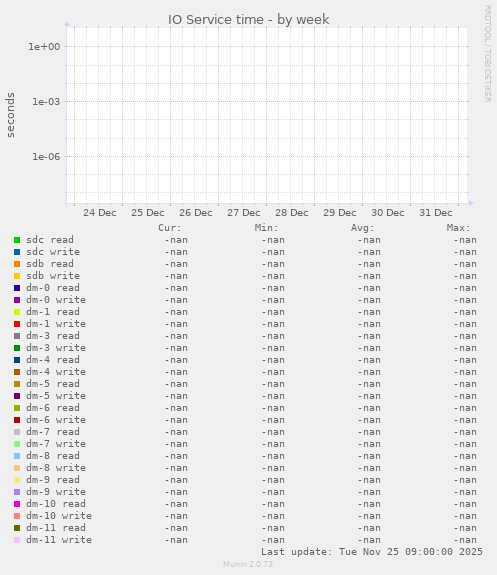Click the 'Cur:' column header
Viewport: 497px width, 575px height.
pyautogui.click(x=170, y=228)
